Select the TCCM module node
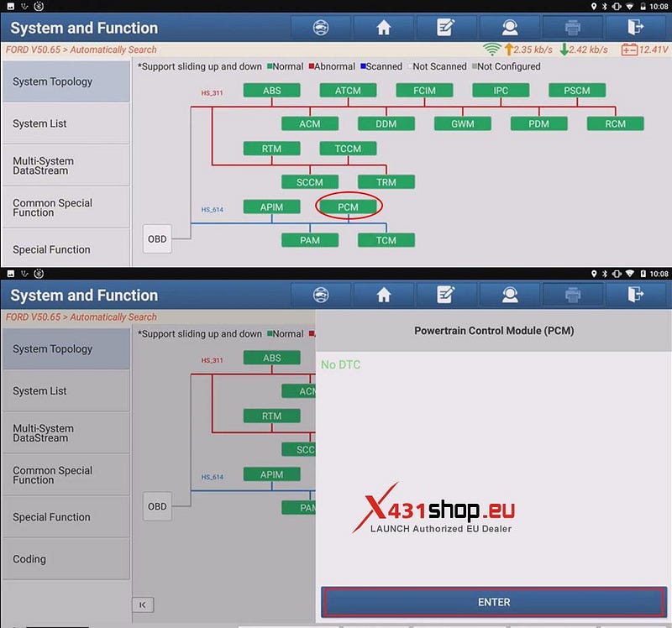Screen dimensions: 672x628 [348, 149]
